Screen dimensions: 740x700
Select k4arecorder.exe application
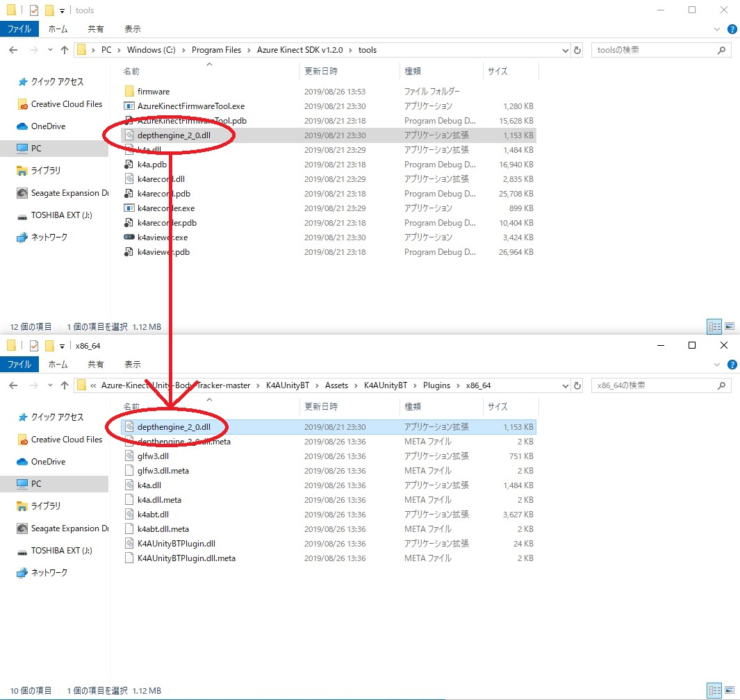pos(166,208)
